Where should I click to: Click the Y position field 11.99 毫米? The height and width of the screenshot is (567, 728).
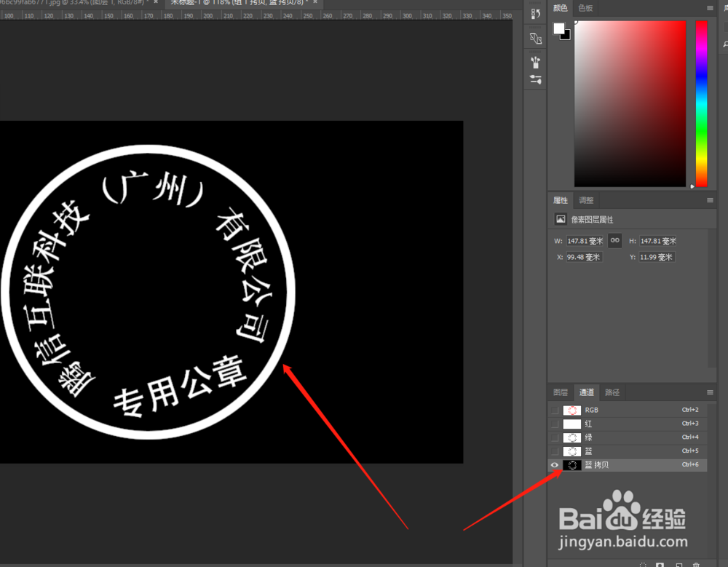657,257
